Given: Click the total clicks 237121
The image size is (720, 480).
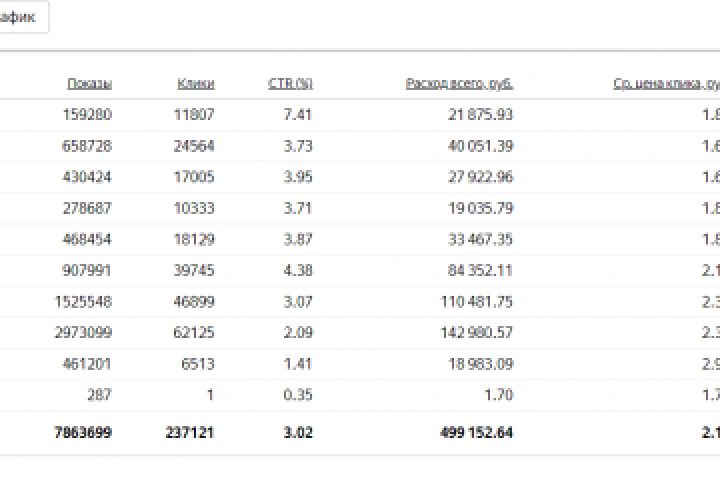Looking at the screenshot, I should pos(189,432).
